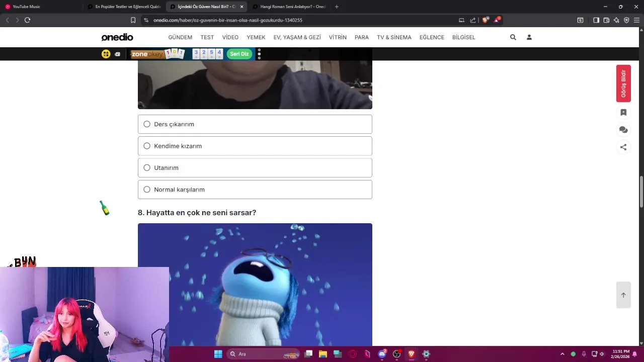This screenshot has width=644, height=362.
Task: Open the VİTRİN menu item
Action: point(338,37)
